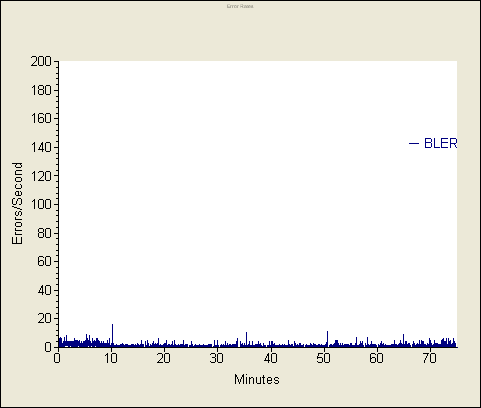481x408 pixels.
Task: Click the tallest spike near 10 minutes
Action: 112,335
